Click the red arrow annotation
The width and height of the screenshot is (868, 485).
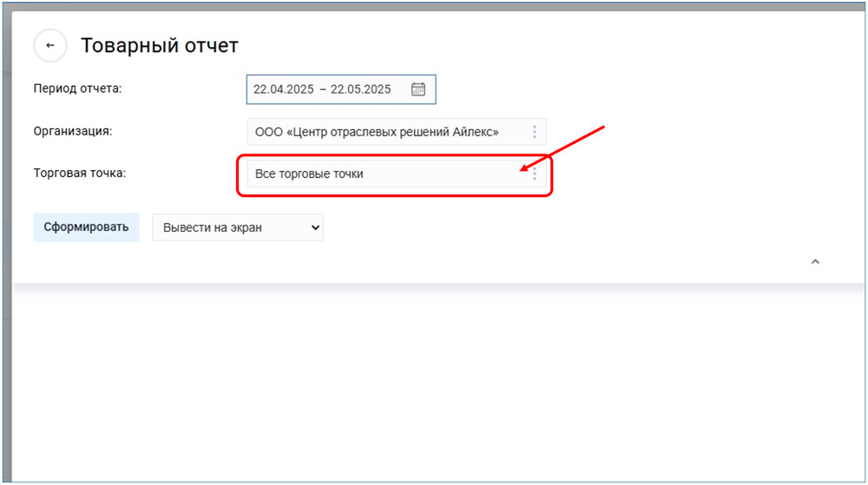(x=564, y=147)
